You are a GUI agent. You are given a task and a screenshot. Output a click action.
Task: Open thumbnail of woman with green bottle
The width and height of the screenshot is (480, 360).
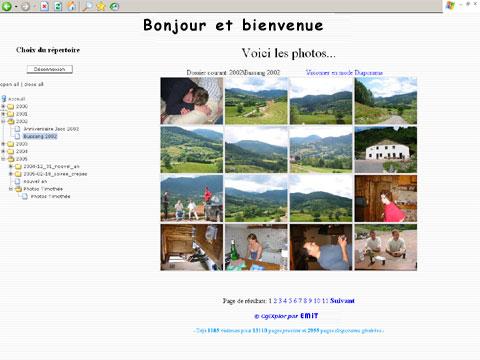pyautogui.click(x=256, y=247)
